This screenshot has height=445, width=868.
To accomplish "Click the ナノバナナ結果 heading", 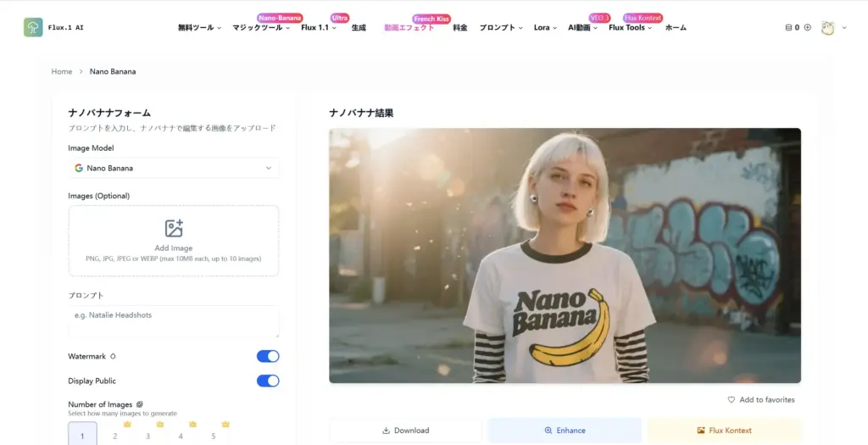I will pos(361,113).
